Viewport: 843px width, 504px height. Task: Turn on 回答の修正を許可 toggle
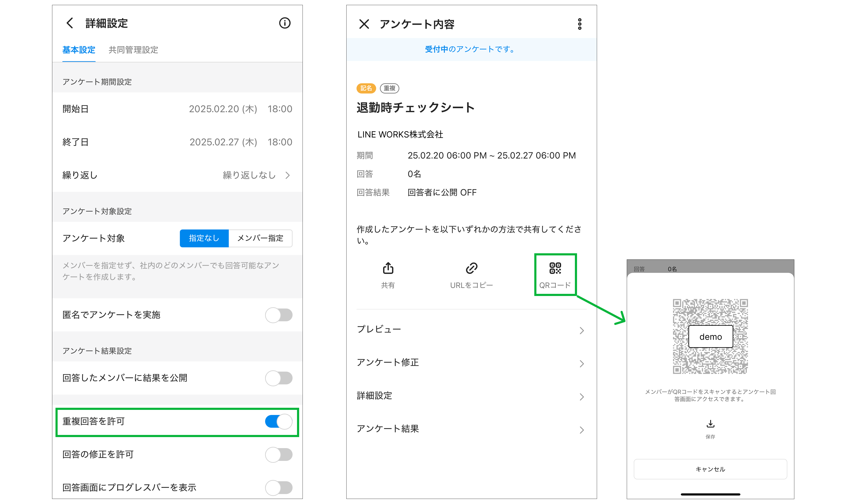click(x=279, y=454)
